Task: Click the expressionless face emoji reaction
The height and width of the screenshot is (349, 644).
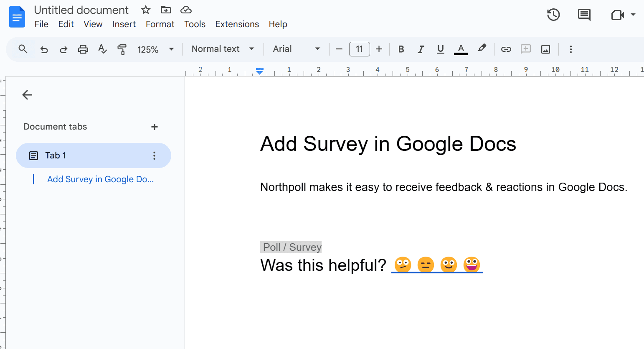Action: (x=426, y=264)
